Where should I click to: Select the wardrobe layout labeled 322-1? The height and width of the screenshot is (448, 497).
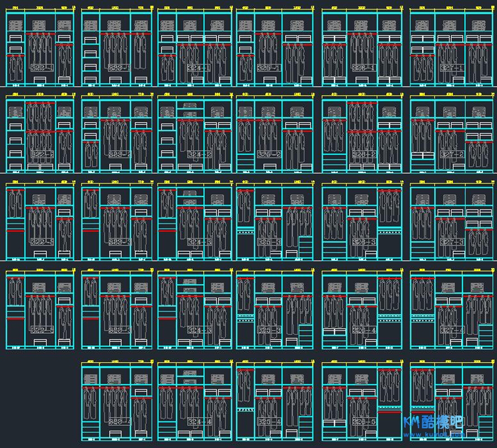40,68
